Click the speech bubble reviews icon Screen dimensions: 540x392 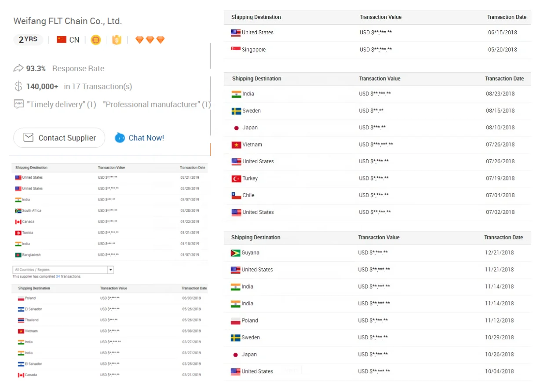[x=18, y=104]
